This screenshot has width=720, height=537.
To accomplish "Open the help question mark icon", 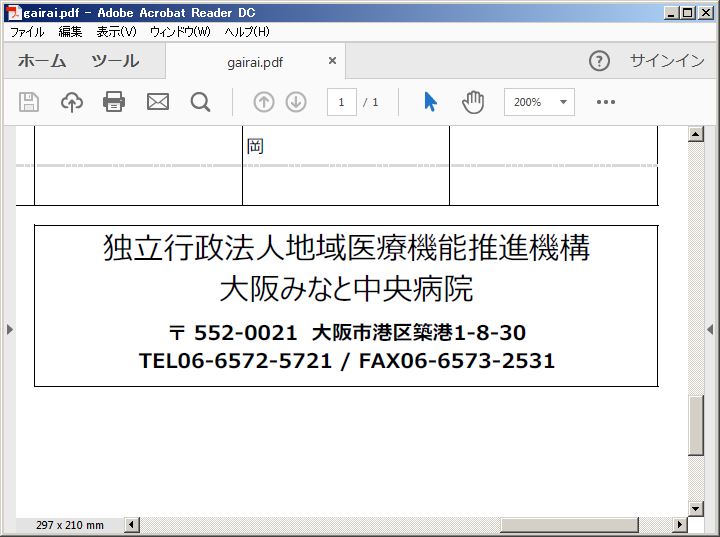I will pos(599,61).
